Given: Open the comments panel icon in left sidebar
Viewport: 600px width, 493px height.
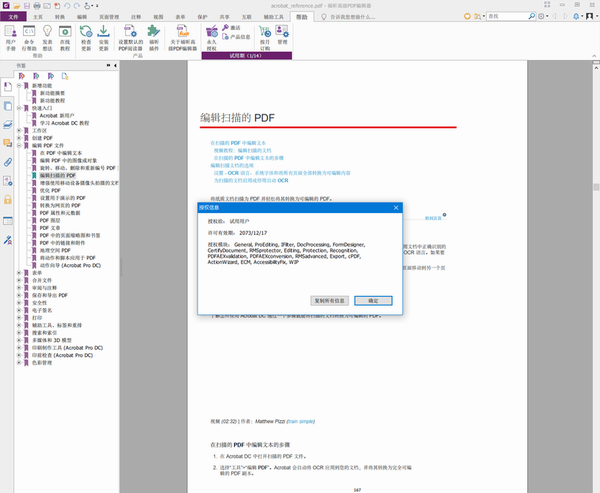Looking at the screenshot, I should (8, 143).
